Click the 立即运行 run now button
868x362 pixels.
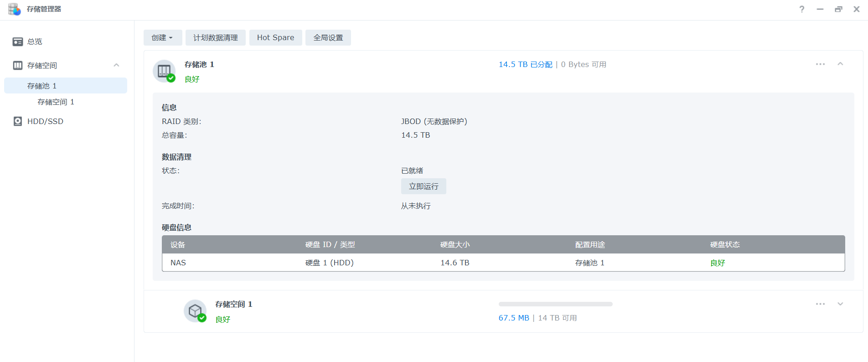[x=424, y=186]
